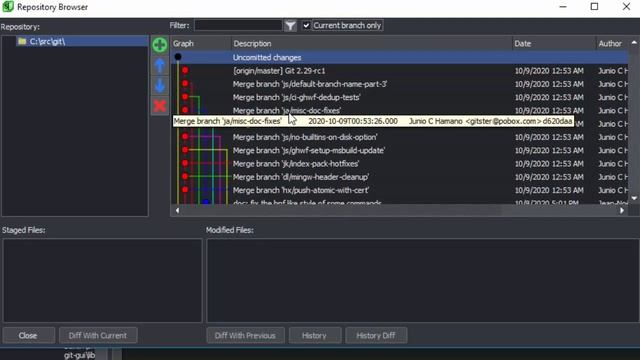Click the red X remove repository icon
Viewport: 640px width, 360px height.
160,106
